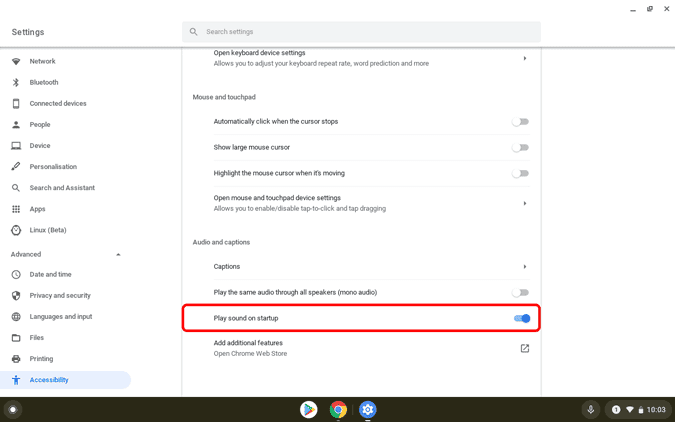Open the Files settings section

37,338
